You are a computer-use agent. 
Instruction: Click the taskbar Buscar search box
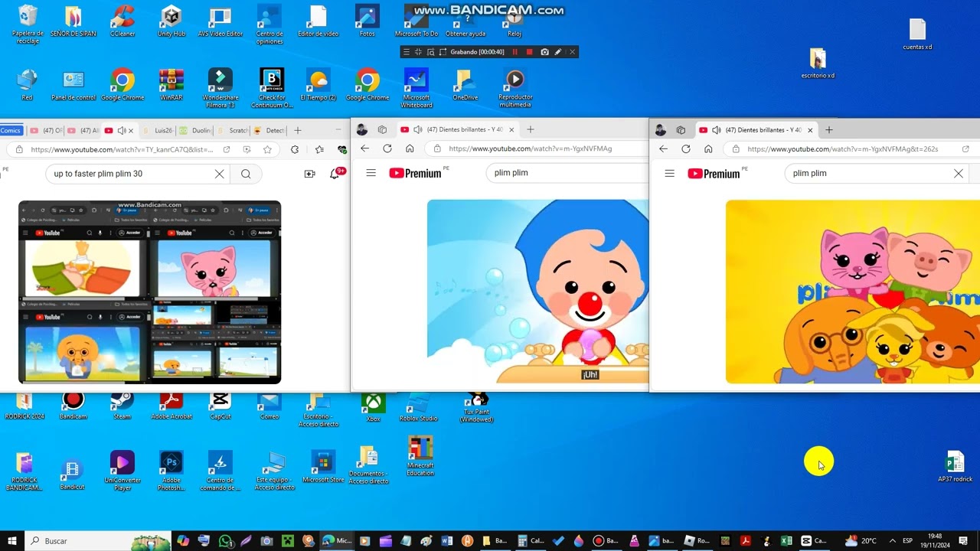(97, 541)
